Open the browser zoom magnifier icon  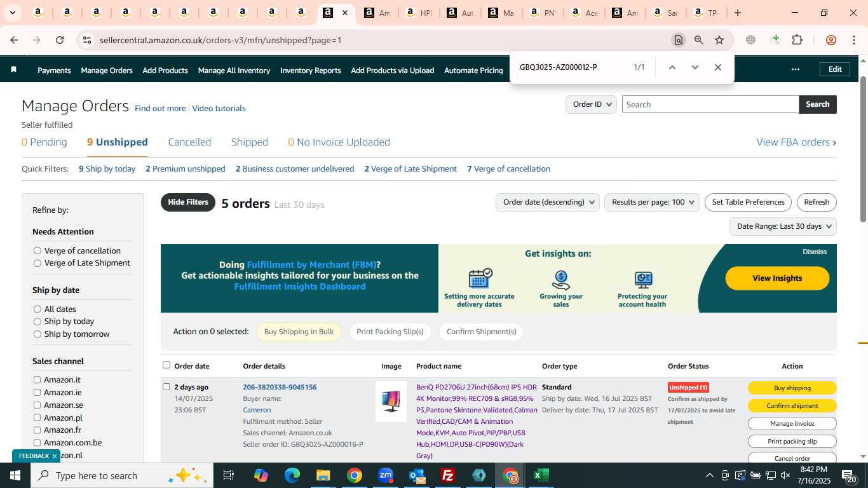coord(699,40)
